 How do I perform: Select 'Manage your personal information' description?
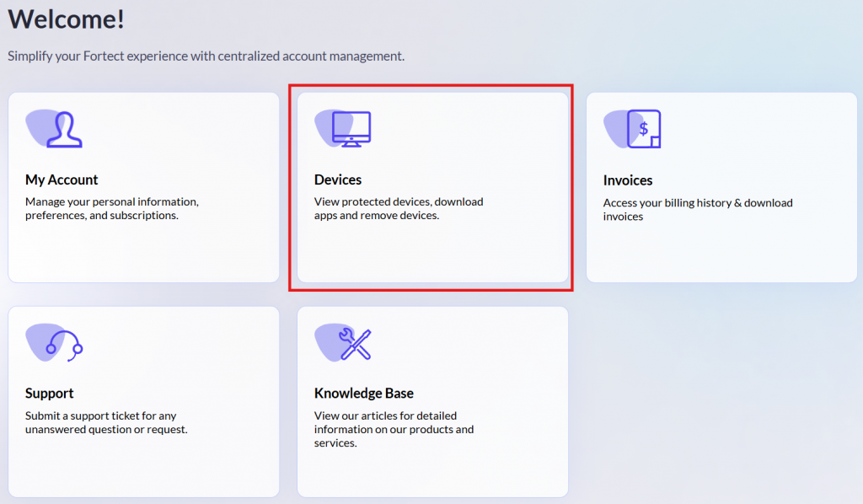tap(112, 208)
